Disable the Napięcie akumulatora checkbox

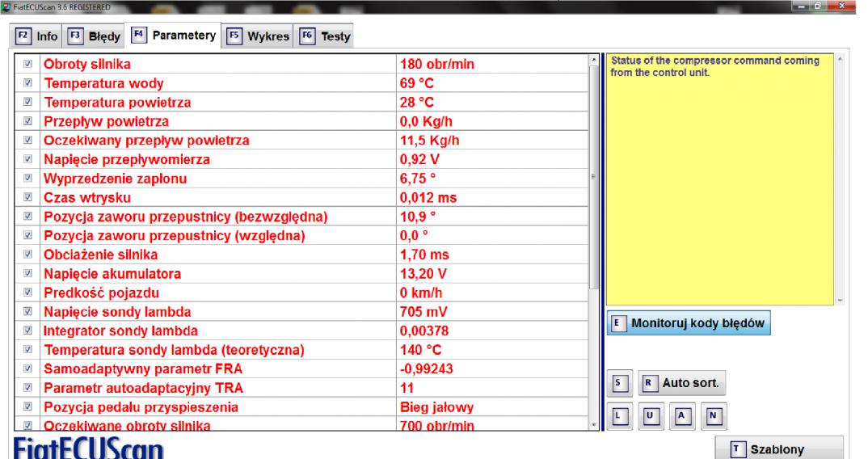27,274
